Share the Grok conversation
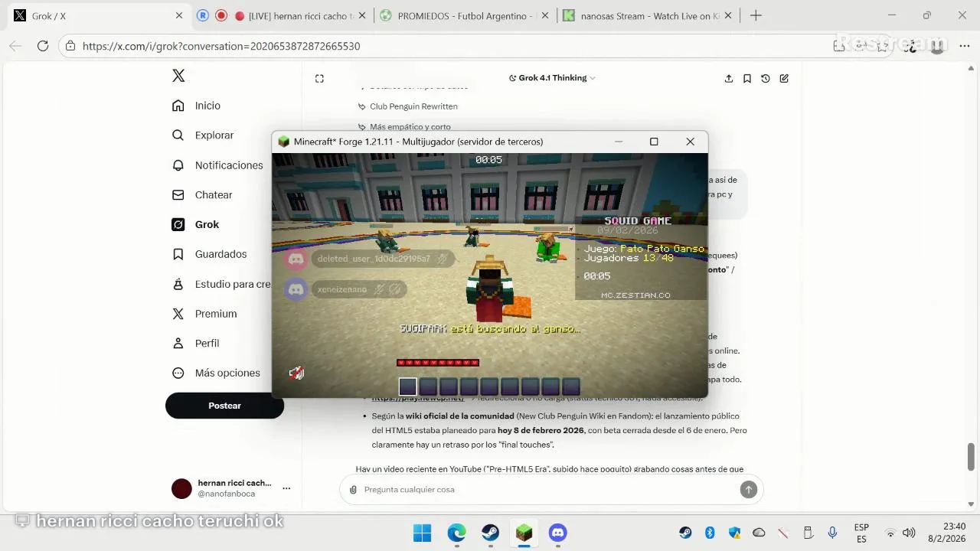 coord(729,78)
